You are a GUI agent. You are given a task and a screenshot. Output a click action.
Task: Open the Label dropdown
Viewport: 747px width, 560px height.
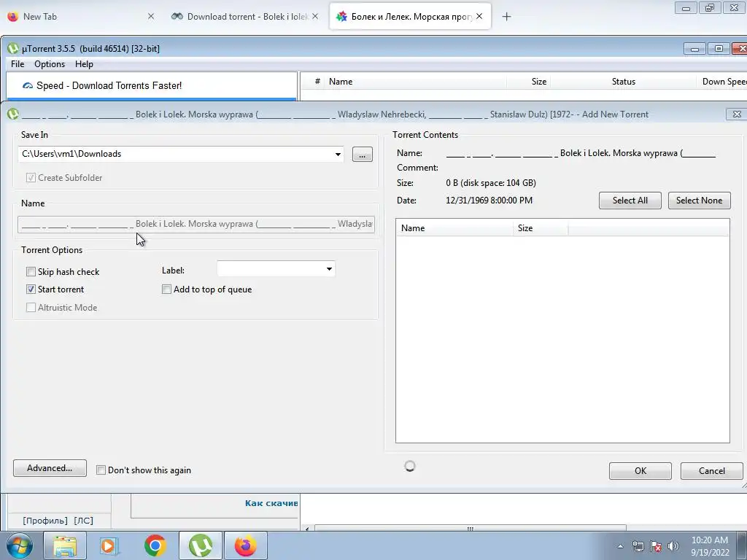coord(329,269)
